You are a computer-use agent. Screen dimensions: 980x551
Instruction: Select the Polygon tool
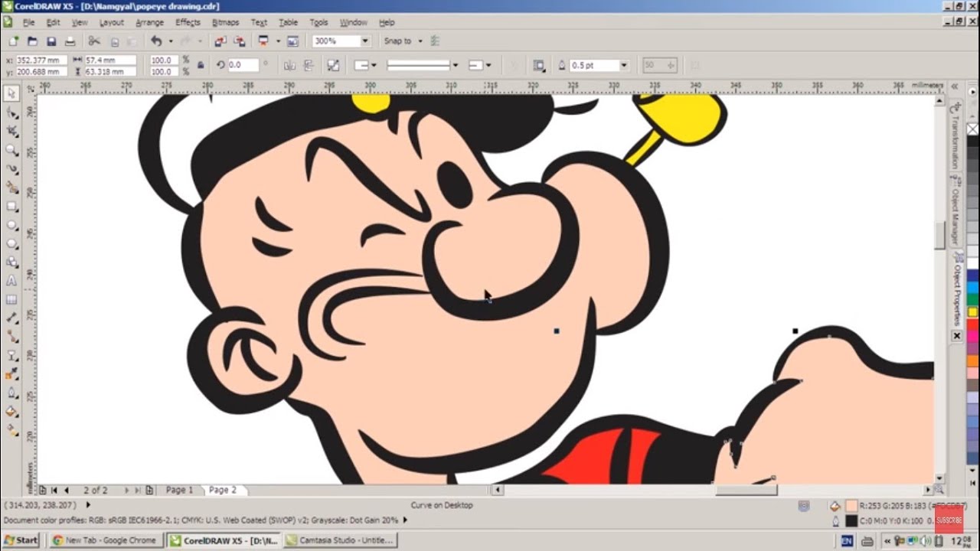(11, 243)
